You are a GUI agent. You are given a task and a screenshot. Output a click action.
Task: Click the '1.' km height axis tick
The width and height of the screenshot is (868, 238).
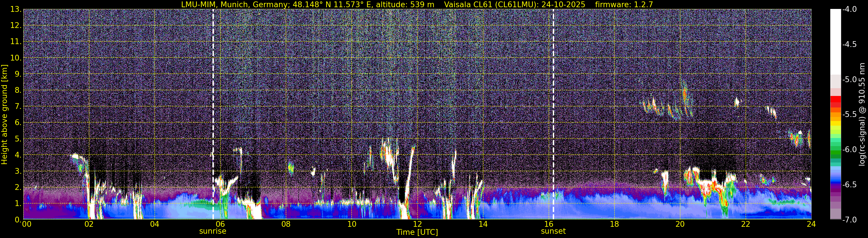(18, 203)
